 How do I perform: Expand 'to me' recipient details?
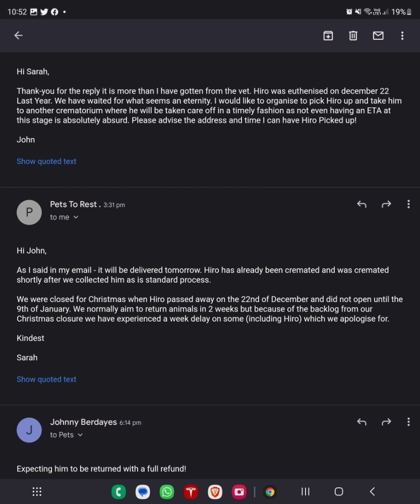[65, 217]
